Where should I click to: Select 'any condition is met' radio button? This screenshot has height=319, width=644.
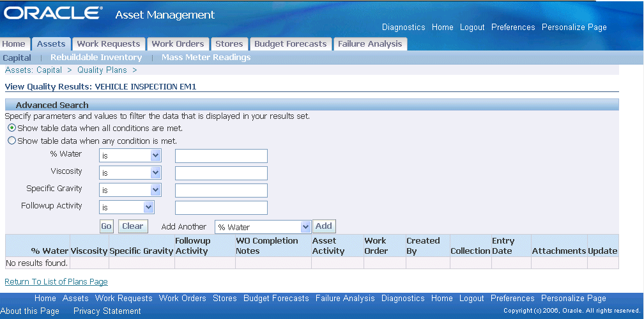point(12,141)
